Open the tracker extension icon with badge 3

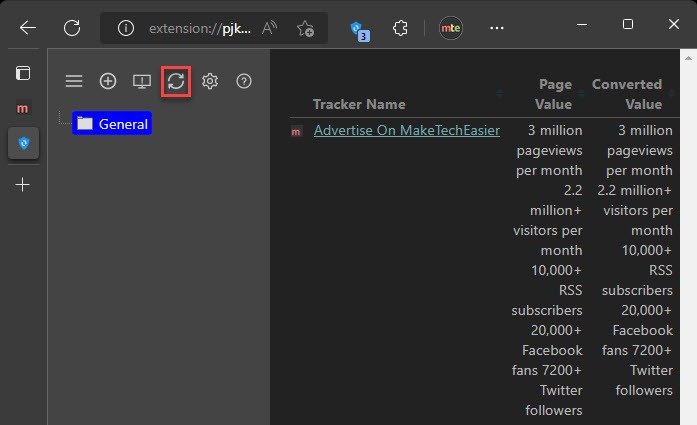[x=360, y=30]
